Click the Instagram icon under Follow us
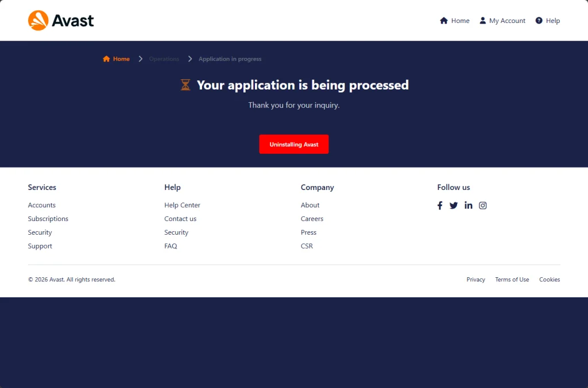 (483, 205)
